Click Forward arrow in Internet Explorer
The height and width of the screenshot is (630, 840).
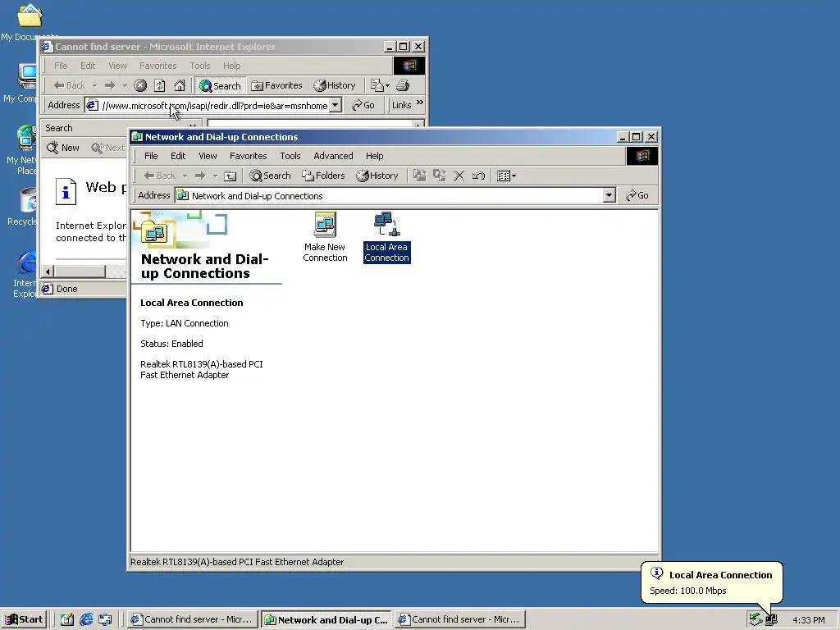tap(110, 85)
